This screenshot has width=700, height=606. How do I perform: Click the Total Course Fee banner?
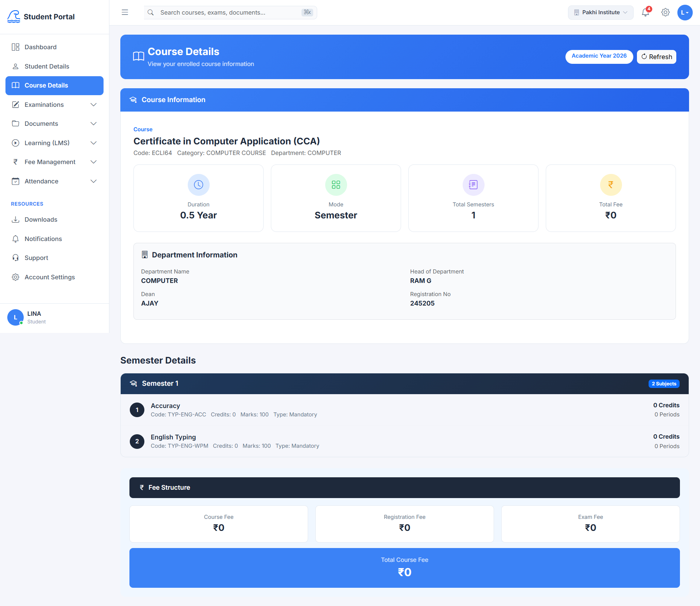[405, 568]
